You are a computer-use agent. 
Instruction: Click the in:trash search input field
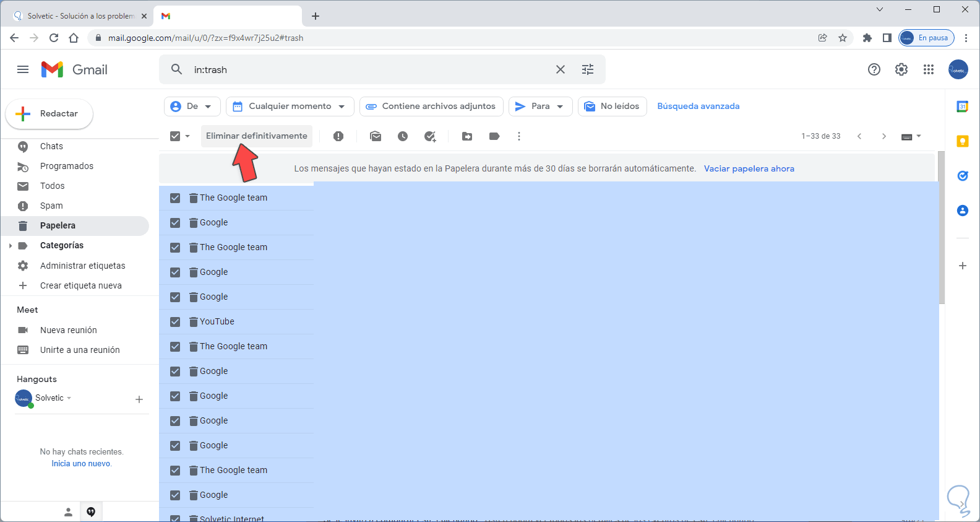[x=370, y=69]
